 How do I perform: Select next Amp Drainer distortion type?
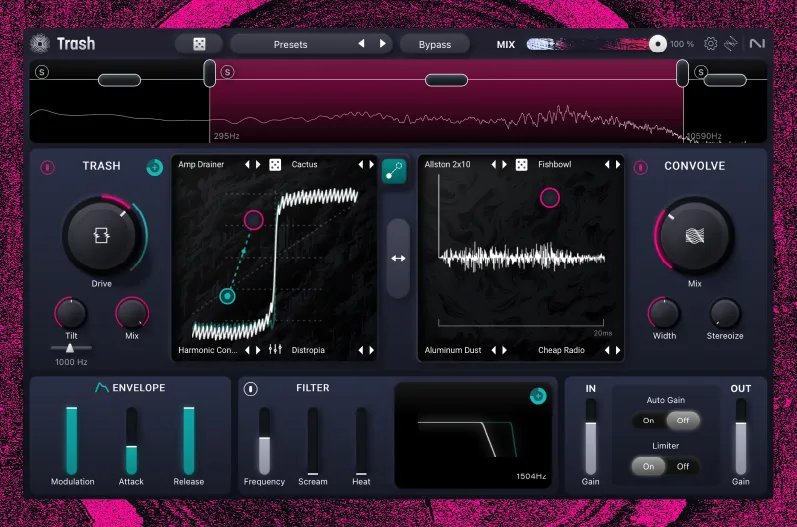coord(258,165)
